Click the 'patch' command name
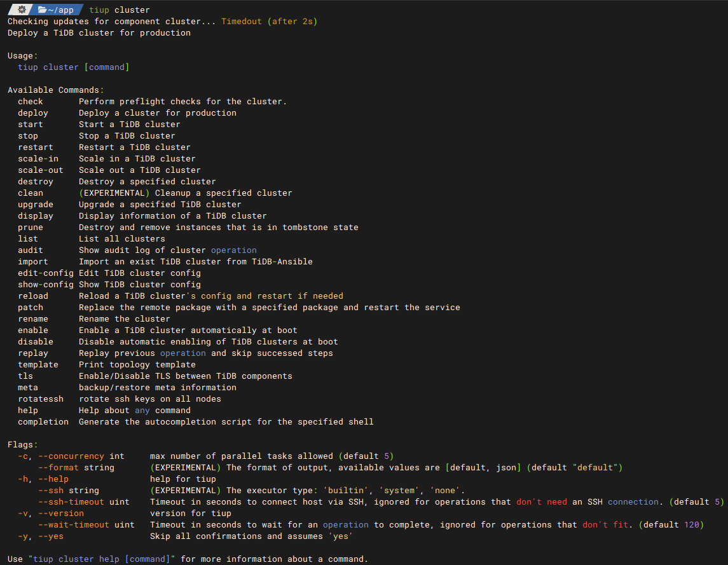 coord(30,308)
